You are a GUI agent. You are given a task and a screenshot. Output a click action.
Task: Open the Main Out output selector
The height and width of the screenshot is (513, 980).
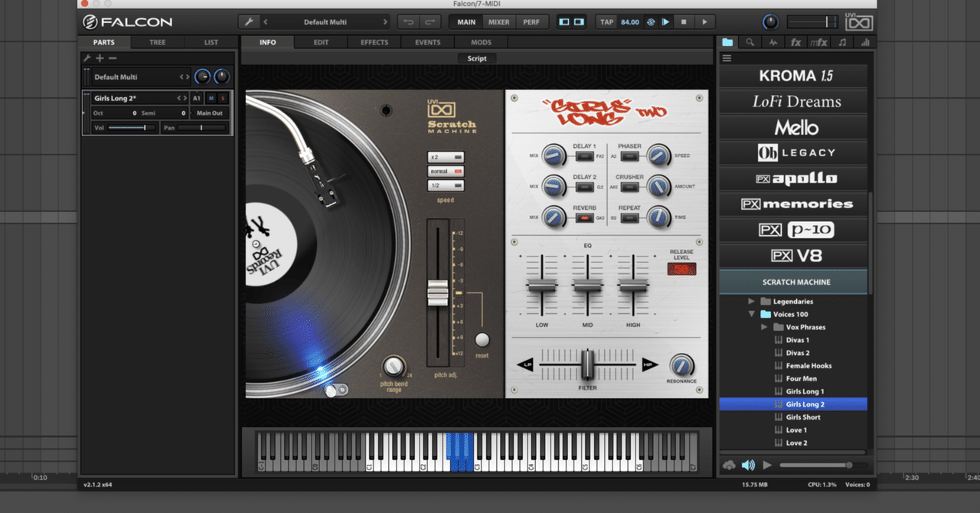pyautogui.click(x=210, y=113)
